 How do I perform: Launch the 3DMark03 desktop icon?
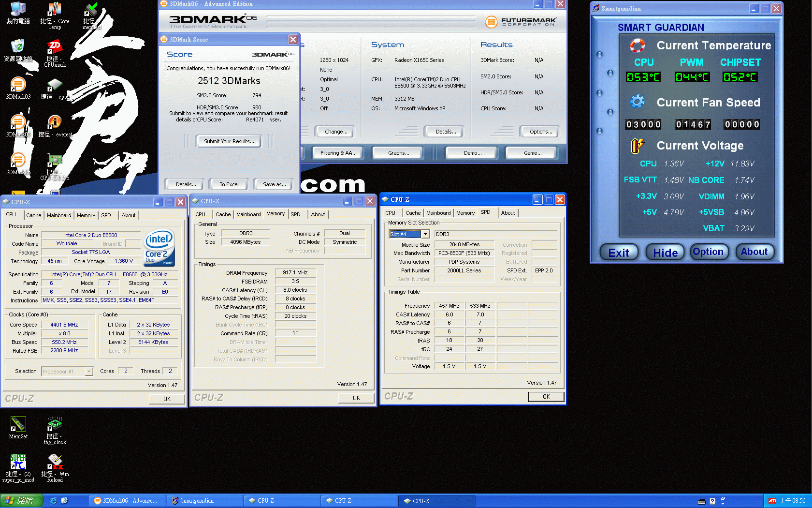pos(18,88)
